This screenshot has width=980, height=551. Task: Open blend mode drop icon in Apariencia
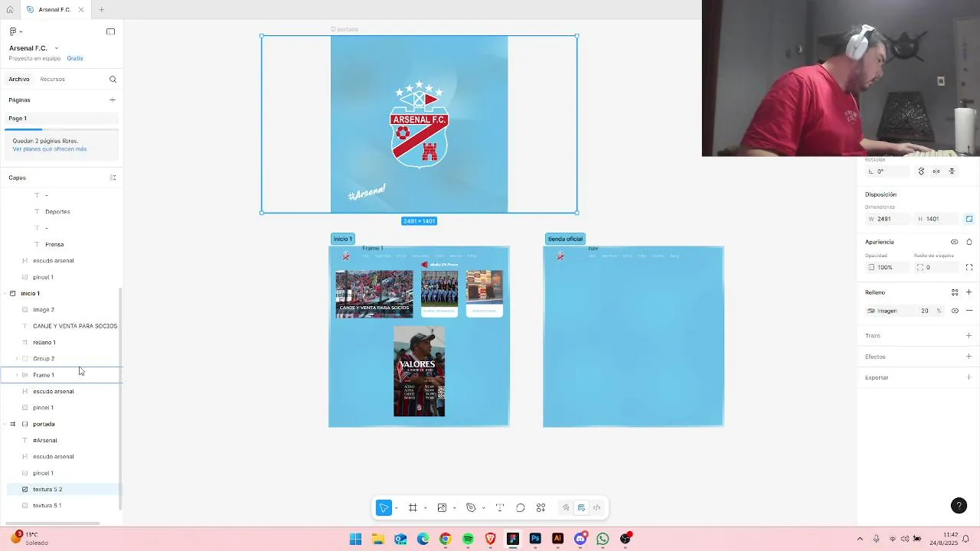point(969,242)
